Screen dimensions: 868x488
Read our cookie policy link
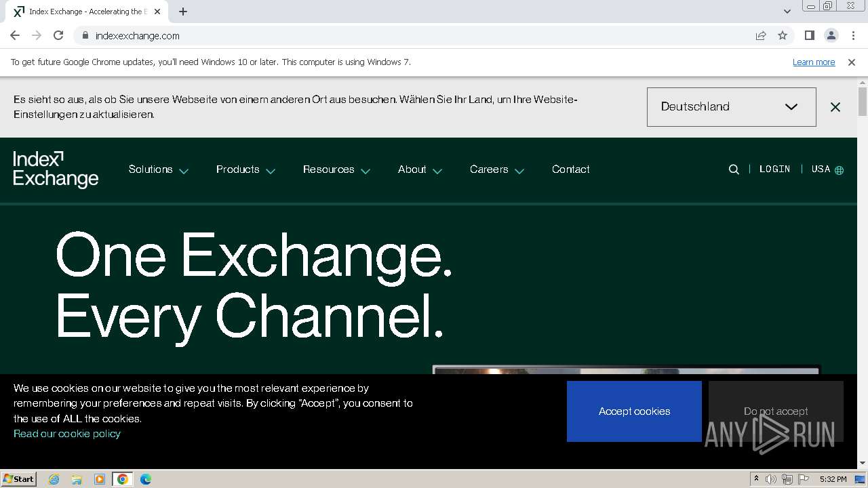67,434
